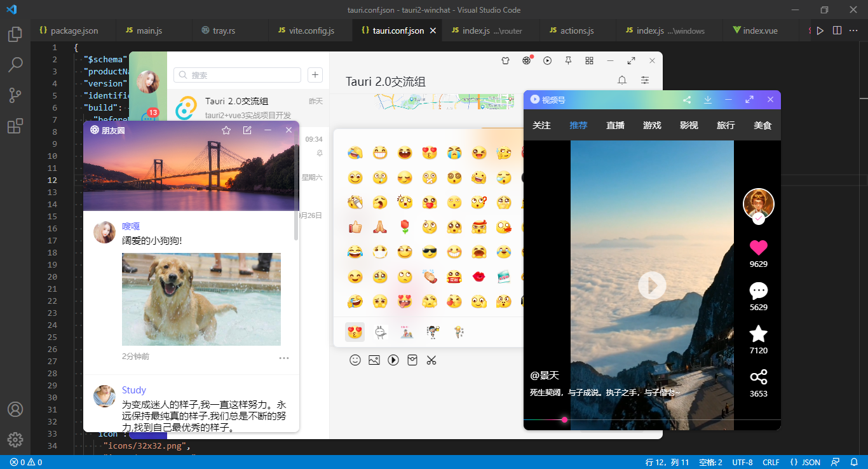Open comments on the video with 5629 count
The width and height of the screenshot is (868, 469).
tap(758, 292)
